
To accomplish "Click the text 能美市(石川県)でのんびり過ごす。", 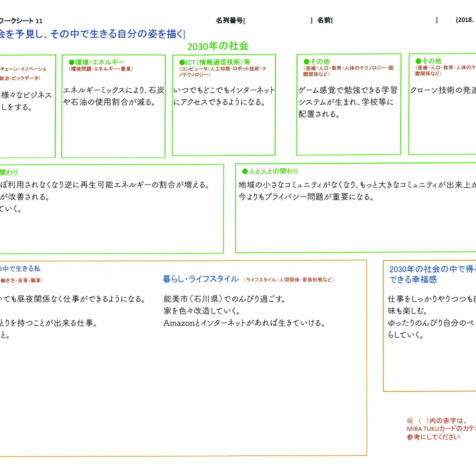I will tap(225, 299).
